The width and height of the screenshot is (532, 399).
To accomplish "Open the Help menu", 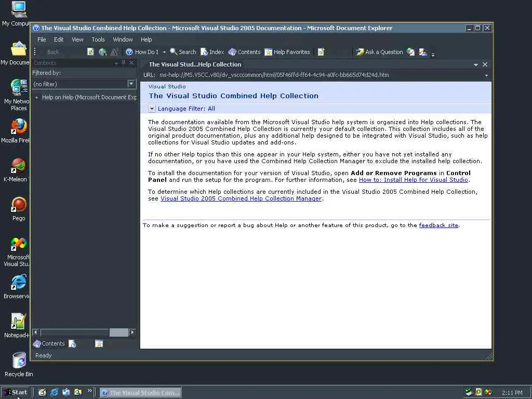I will pos(146,39).
